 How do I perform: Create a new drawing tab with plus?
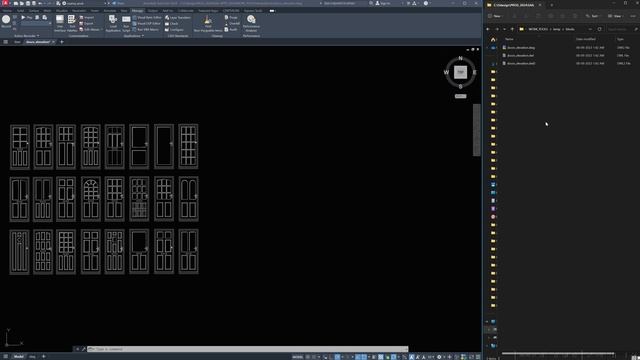coord(62,42)
